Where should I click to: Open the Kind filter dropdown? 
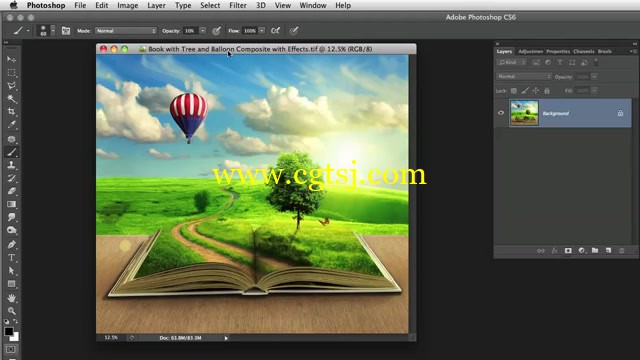512,62
